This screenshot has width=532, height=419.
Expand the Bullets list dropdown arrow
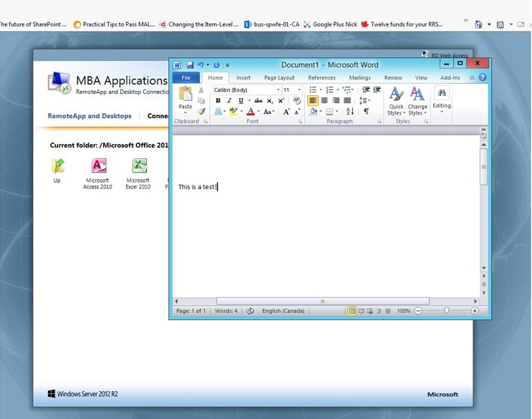click(x=321, y=90)
